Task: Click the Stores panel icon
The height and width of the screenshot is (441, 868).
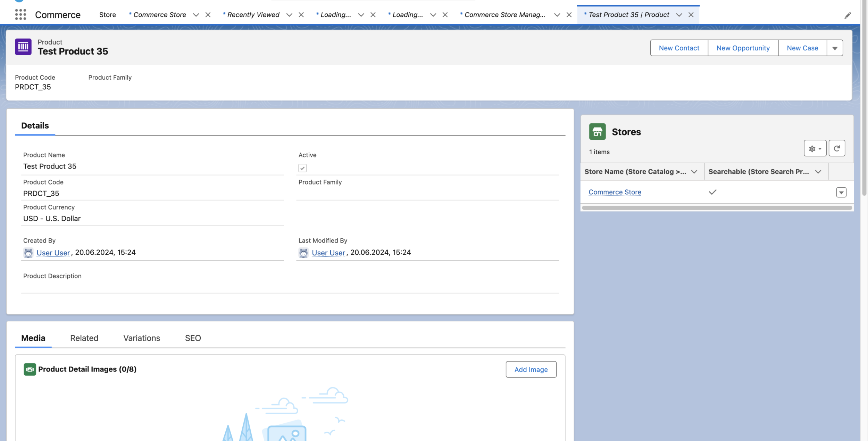Action: coord(597,131)
